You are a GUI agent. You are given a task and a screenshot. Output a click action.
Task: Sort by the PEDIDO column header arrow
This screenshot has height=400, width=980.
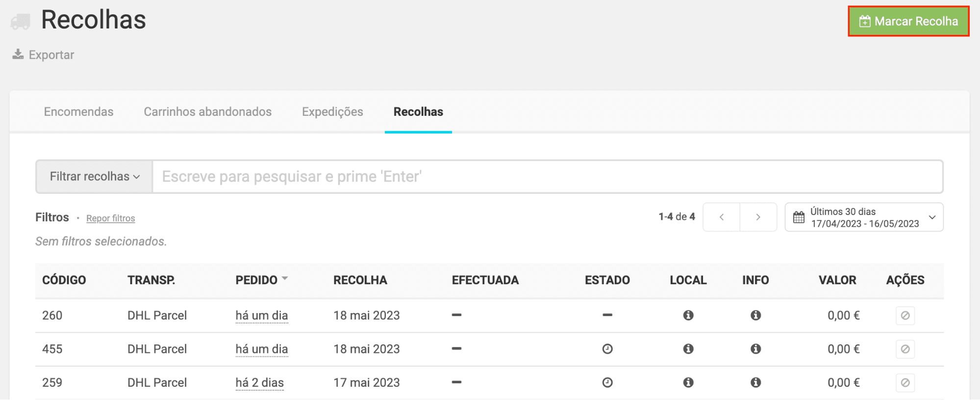[285, 279]
